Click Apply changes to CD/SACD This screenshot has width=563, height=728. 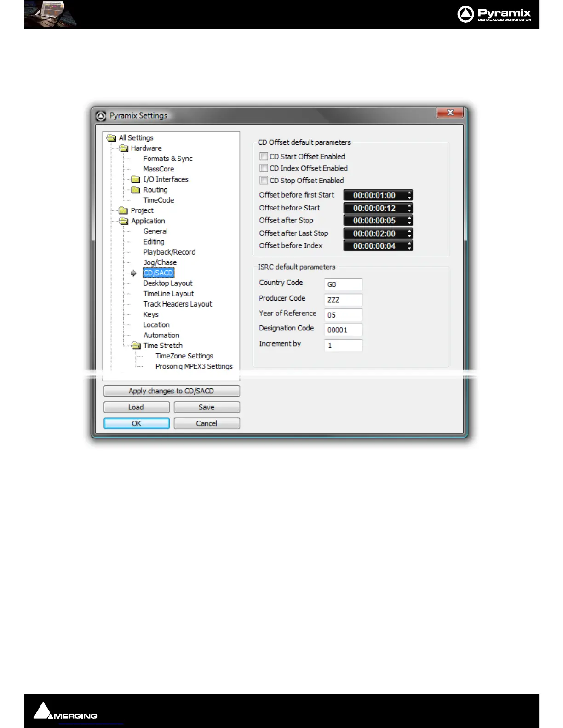point(172,391)
